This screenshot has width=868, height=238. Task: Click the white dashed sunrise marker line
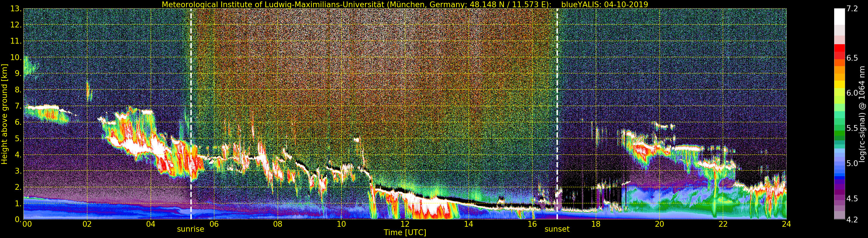pyautogui.click(x=191, y=114)
